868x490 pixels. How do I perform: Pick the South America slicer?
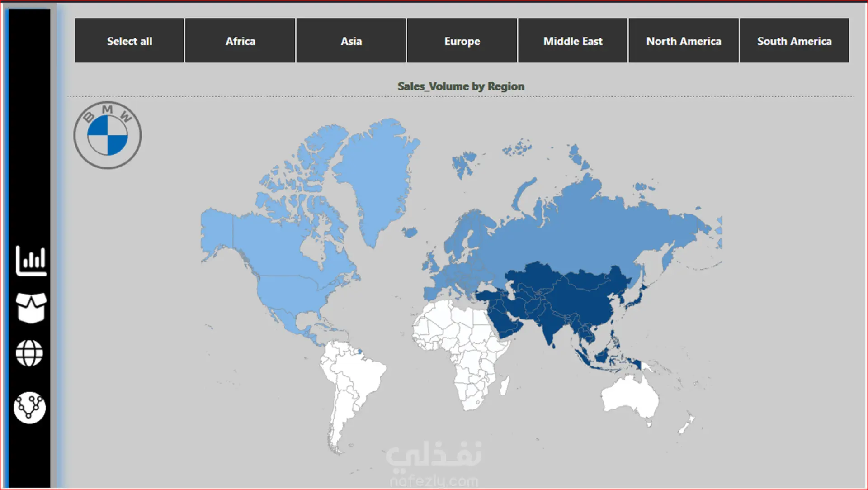click(x=794, y=41)
